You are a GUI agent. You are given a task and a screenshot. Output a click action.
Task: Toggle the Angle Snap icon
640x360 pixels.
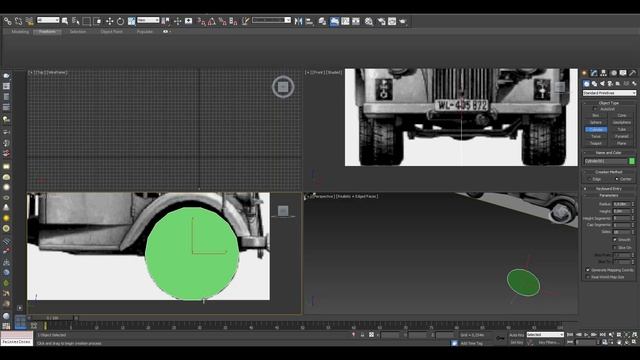(x=212, y=21)
